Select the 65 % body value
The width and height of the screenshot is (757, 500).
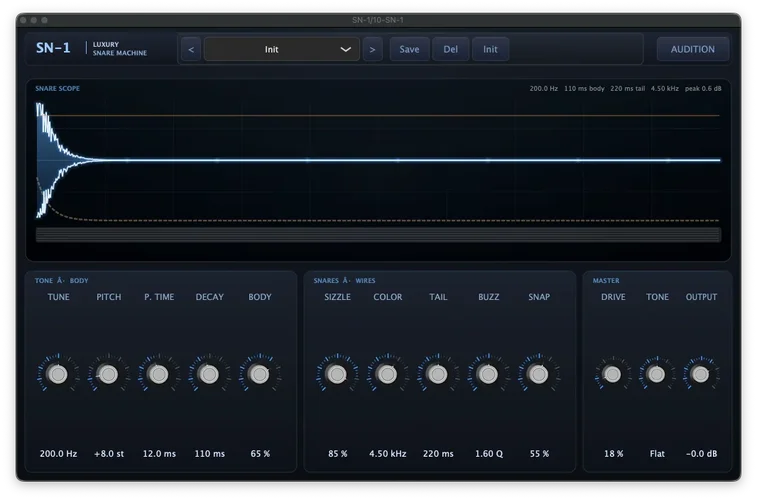pyautogui.click(x=260, y=454)
